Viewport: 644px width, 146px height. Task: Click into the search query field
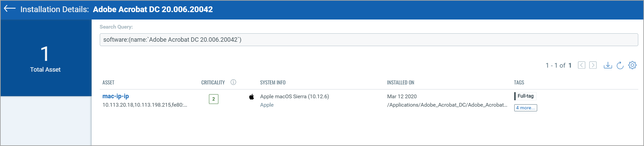(x=369, y=40)
